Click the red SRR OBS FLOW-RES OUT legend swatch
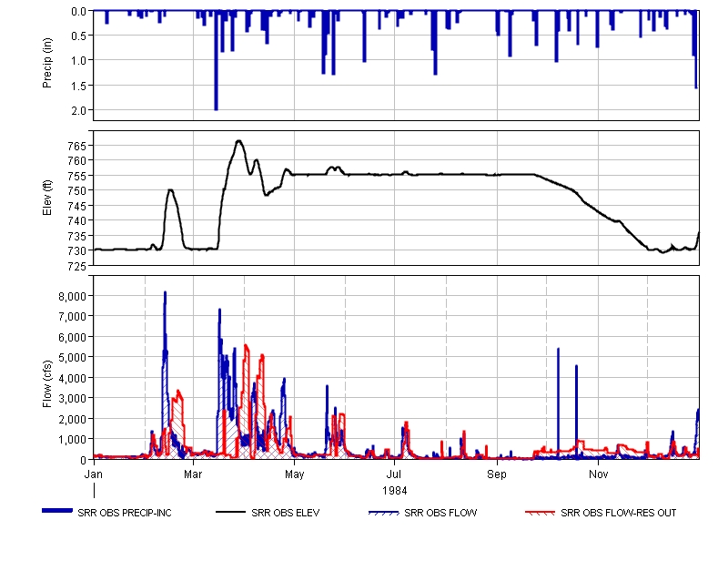This screenshot has width=728, height=571. point(540,513)
